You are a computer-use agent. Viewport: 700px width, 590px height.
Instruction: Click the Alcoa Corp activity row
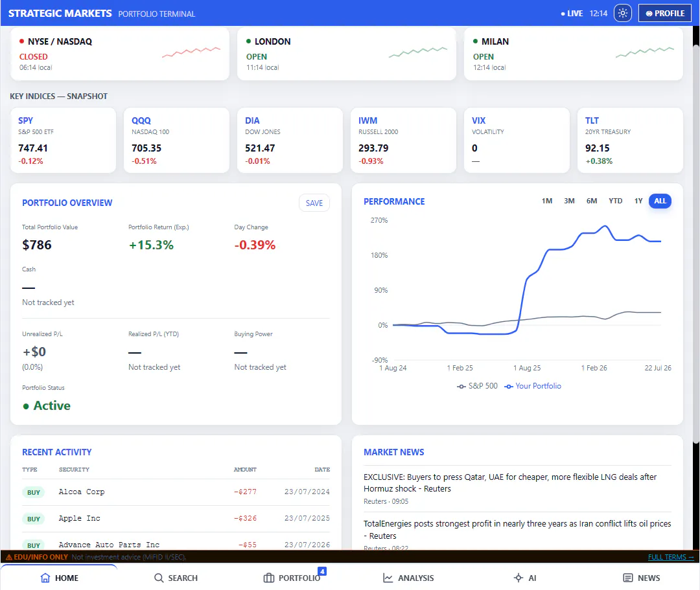[x=176, y=492]
